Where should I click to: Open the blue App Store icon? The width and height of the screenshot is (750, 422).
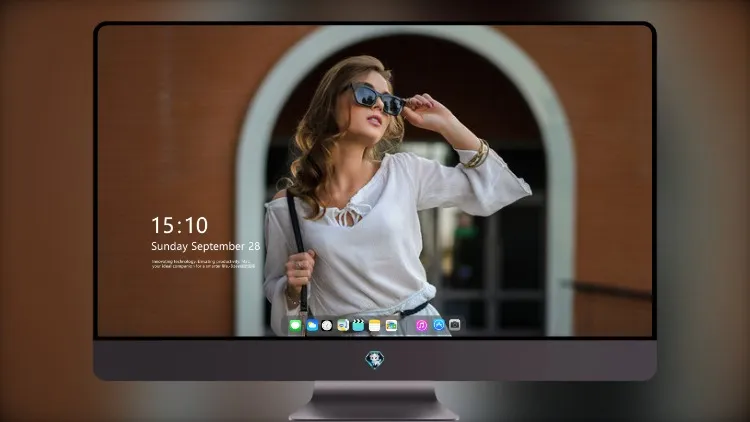[439, 325]
